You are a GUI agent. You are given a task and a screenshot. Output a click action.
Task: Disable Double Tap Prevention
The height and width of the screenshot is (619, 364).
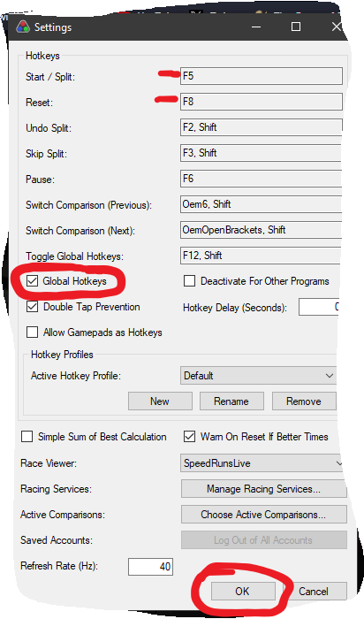coord(32,307)
